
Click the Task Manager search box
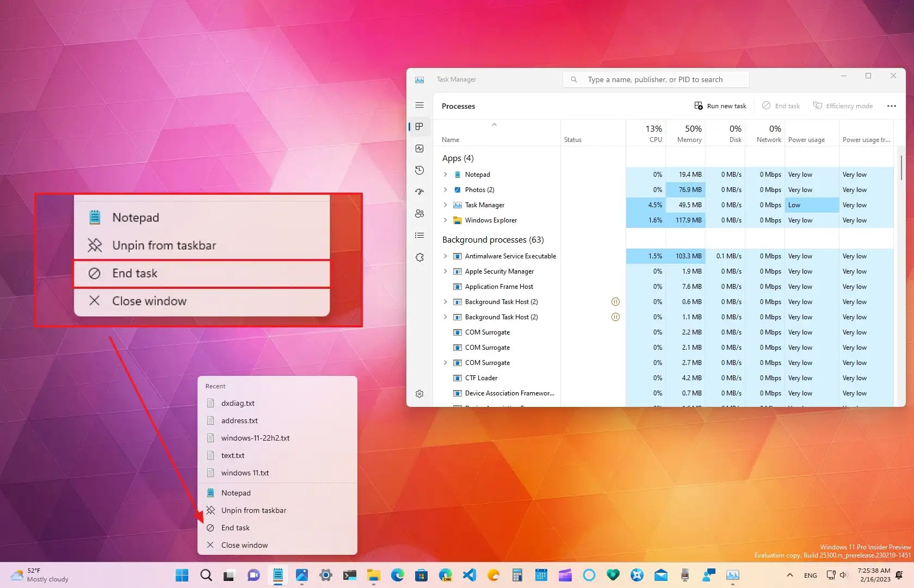pos(656,79)
